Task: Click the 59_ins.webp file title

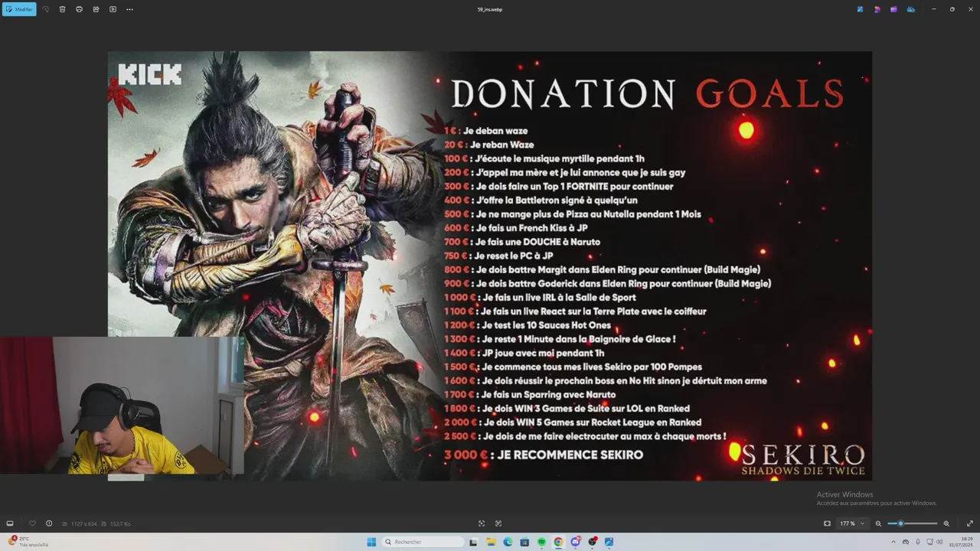Action: 490,9
